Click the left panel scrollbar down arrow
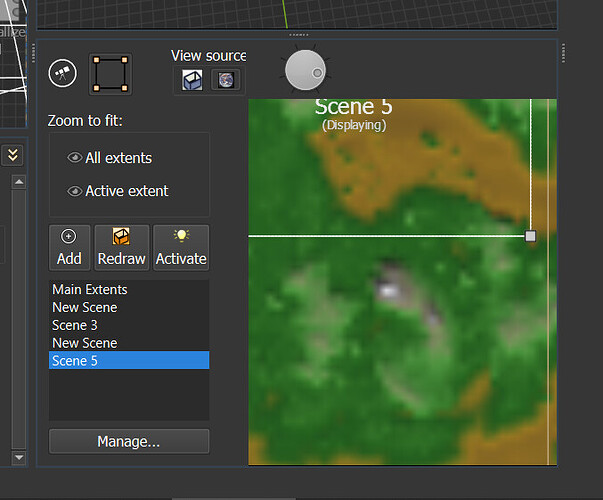Viewport: 603px width, 500px height. (x=19, y=458)
